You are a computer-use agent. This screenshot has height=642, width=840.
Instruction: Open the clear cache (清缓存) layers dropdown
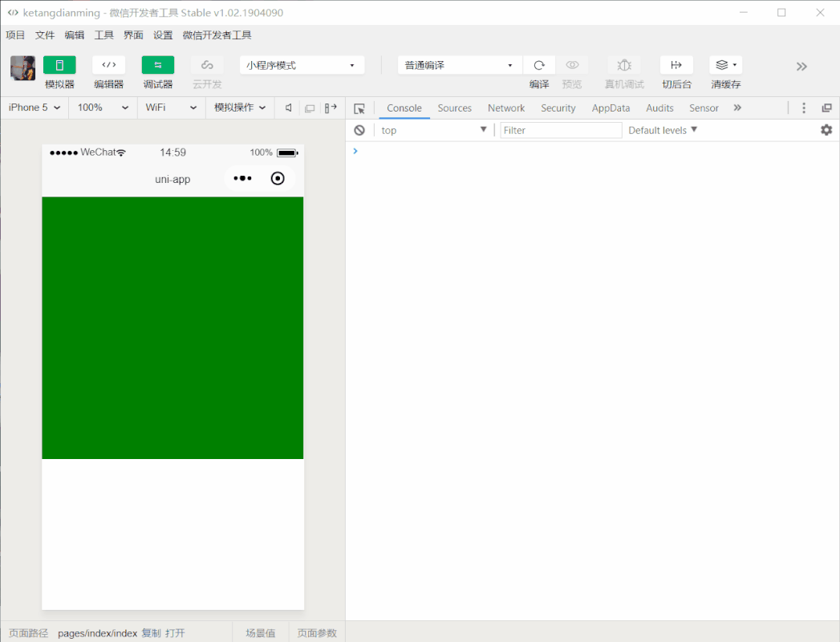point(726,65)
